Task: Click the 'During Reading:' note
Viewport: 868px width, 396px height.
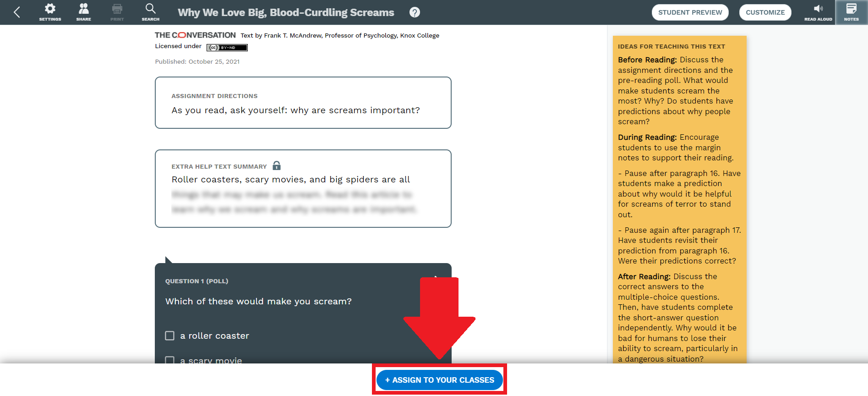Action: pos(647,137)
